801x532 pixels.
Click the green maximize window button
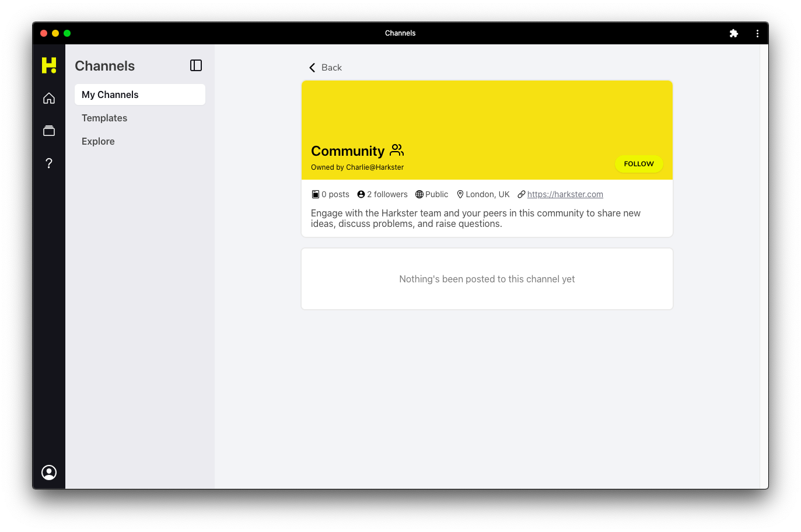point(67,33)
